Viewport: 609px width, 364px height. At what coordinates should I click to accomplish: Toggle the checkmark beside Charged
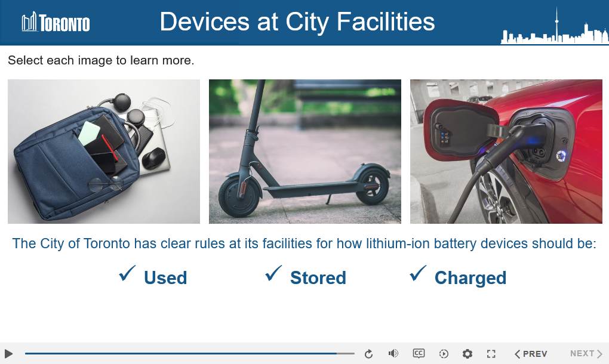coord(419,273)
